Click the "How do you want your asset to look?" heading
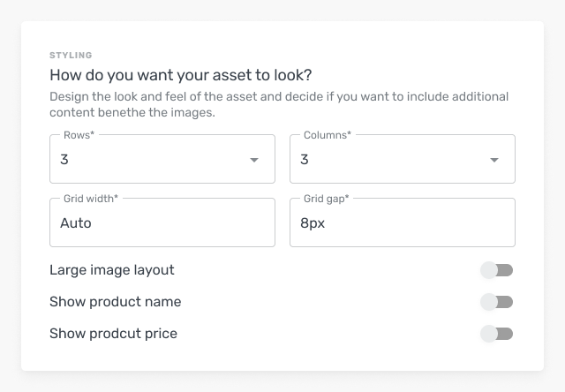565x392 pixels. 181,75
